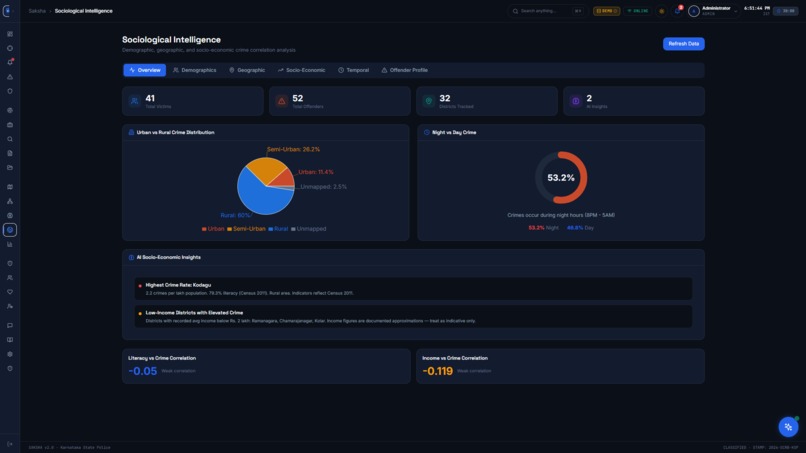Viewport: 806px width, 453px height.
Task: Switch to the Demographics tab
Action: 195,70
